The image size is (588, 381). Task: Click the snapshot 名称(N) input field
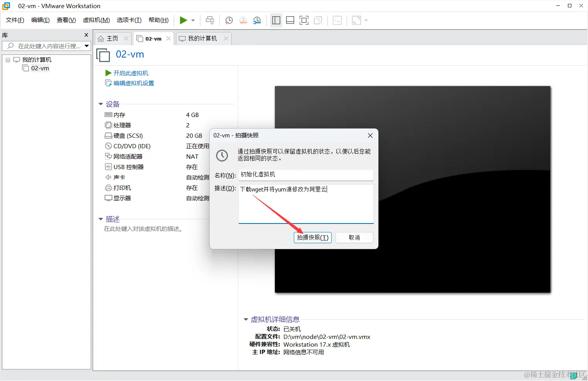point(306,175)
